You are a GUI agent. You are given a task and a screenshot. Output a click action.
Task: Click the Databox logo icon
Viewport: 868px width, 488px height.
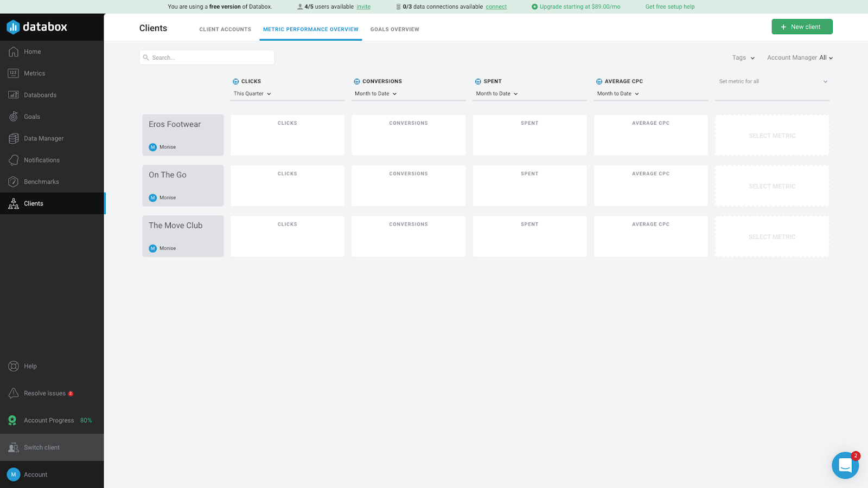click(x=13, y=27)
